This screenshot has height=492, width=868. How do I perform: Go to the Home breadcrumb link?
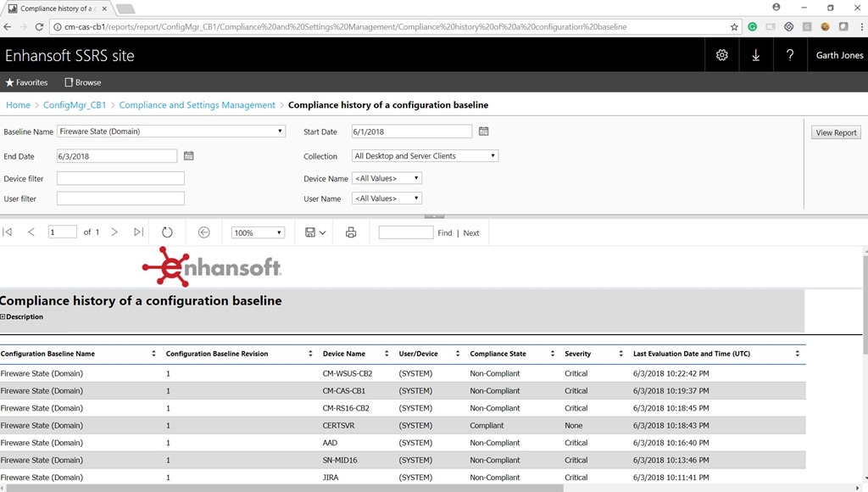[x=19, y=104]
